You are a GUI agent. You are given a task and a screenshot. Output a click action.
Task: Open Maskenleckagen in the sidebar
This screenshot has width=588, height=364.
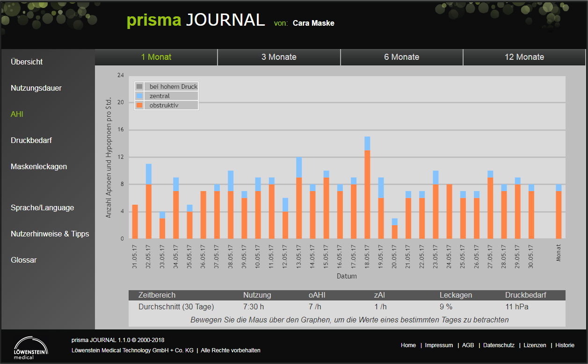pos(39,166)
